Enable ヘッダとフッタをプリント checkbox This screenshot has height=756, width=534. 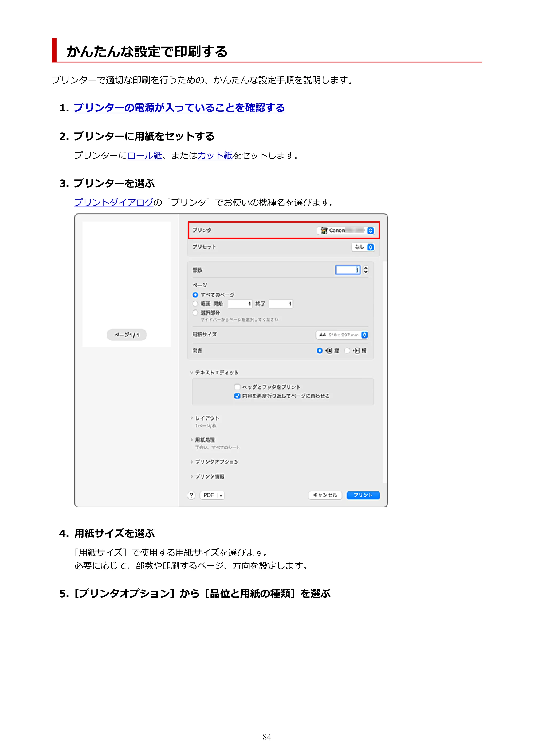pyautogui.click(x=237, y=387)
